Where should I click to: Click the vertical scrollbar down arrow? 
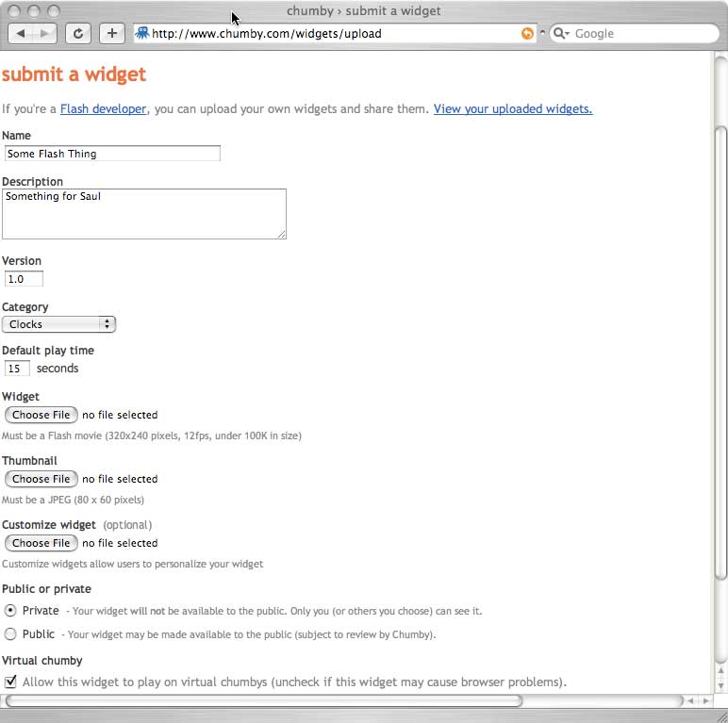[x=720, y=686]
